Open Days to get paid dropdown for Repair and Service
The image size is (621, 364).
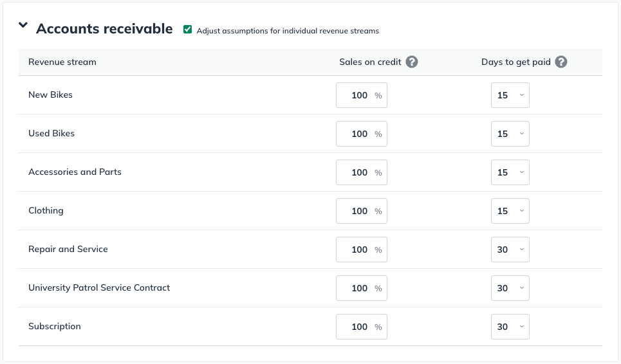510,250
